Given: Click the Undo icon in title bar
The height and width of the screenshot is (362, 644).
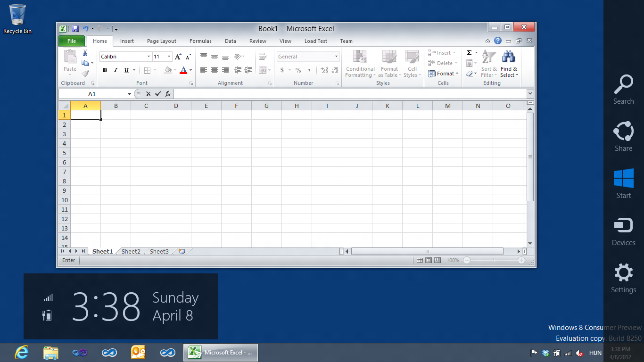Looking at the screenshot, I should pos(85,29).
